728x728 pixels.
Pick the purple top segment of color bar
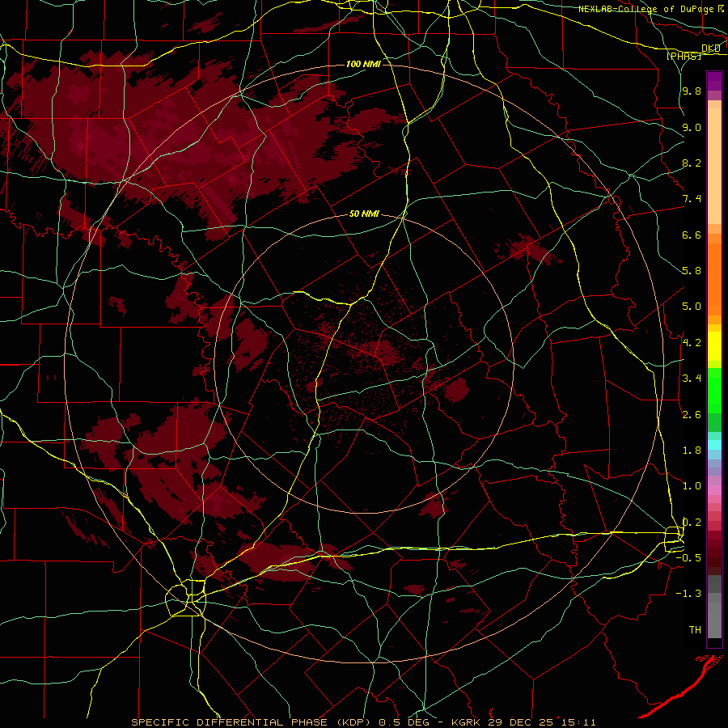(714, 81)
